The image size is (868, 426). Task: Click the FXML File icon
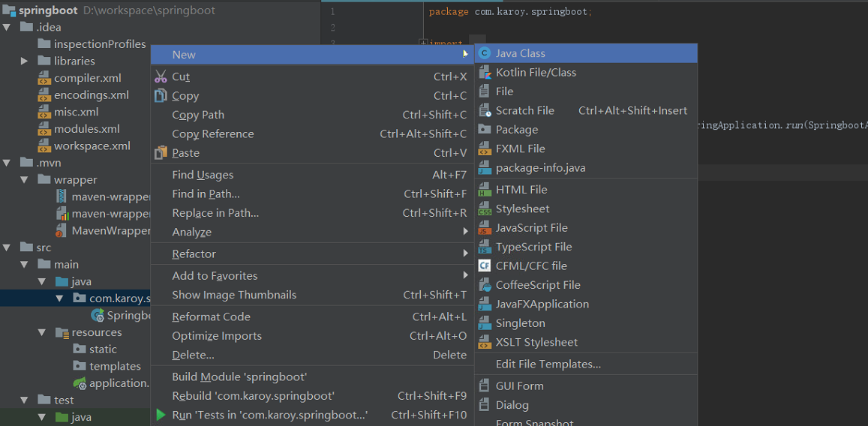click(x=485, y=148)
